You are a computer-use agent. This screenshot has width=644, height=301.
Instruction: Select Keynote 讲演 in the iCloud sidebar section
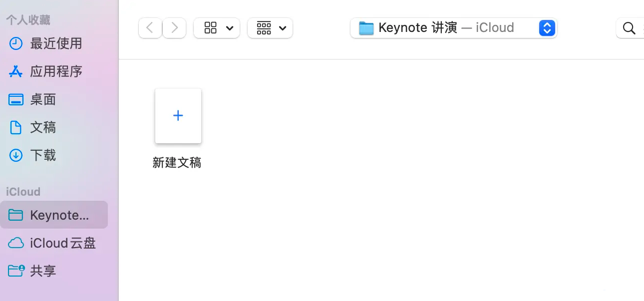click(54, 215)
